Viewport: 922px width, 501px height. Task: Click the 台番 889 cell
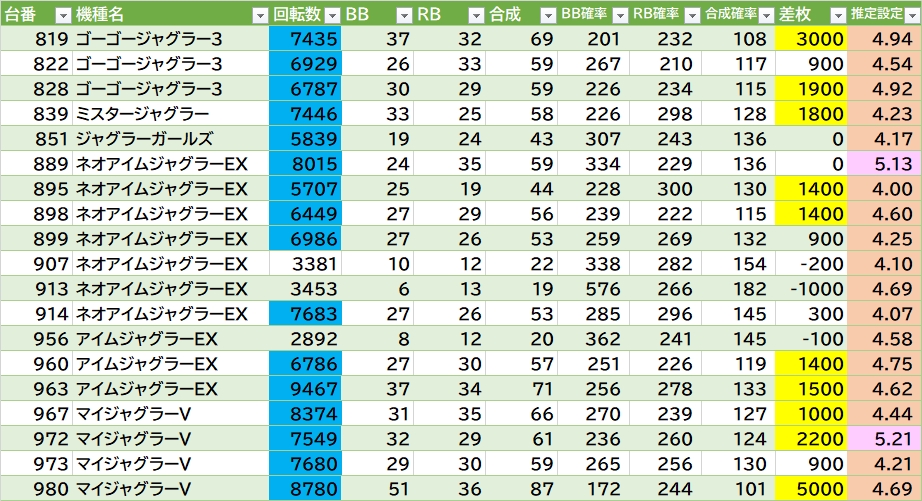(x=36, y=164)
